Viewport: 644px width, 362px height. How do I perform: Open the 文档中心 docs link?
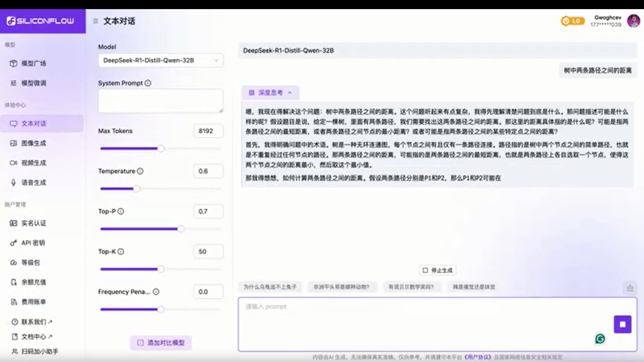(x=32, y=337)
